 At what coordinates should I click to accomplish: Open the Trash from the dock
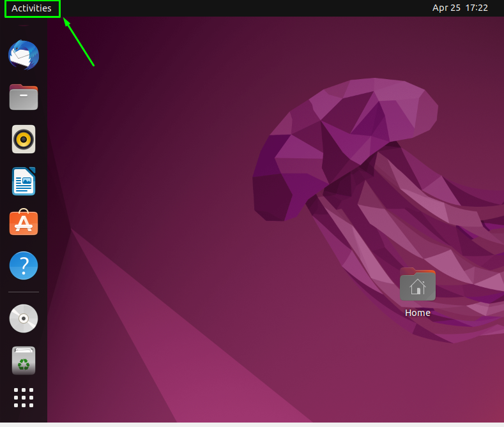click(x=24, y=361)
